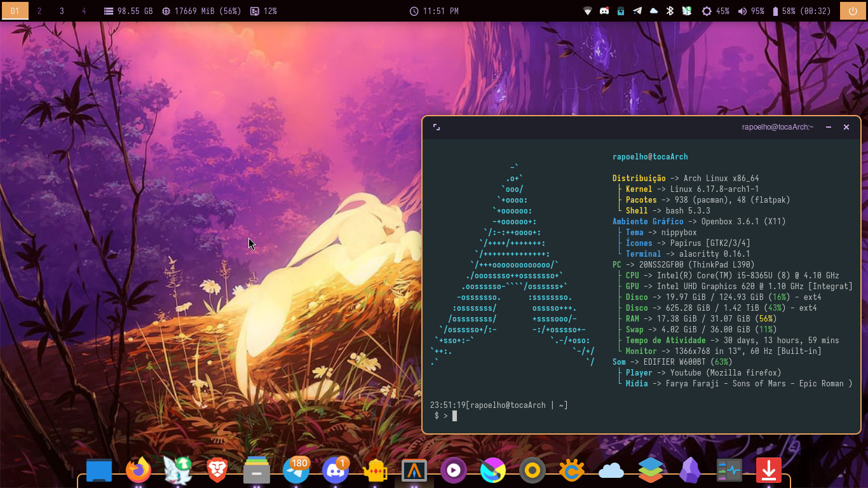Click the brightness 45% indicator
The width and height of the screenshot is (868, 488).
point(715,11)
